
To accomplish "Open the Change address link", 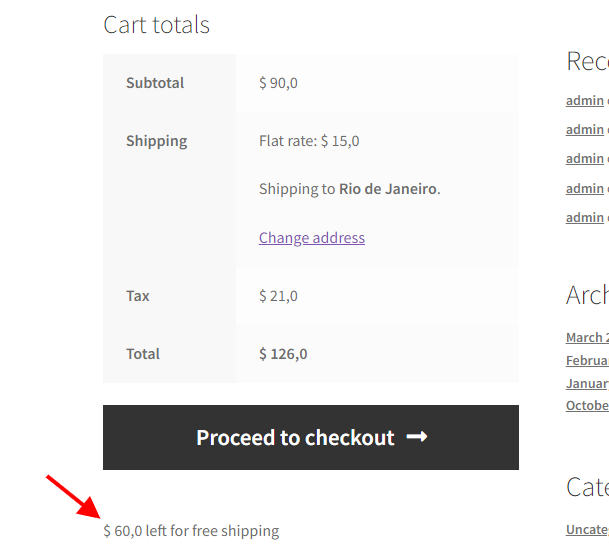I will (x=311, y=237).
